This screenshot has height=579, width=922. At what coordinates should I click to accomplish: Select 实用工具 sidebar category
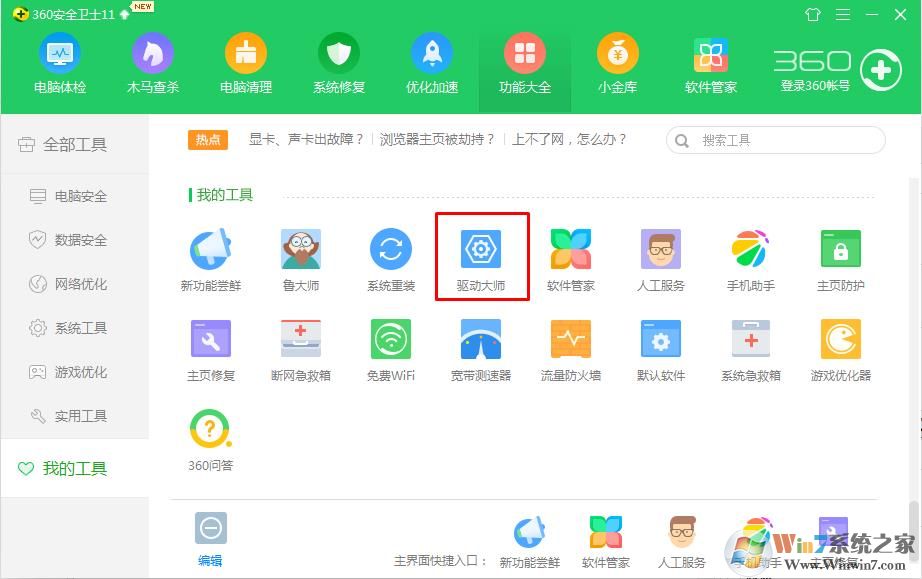point(75,416)
